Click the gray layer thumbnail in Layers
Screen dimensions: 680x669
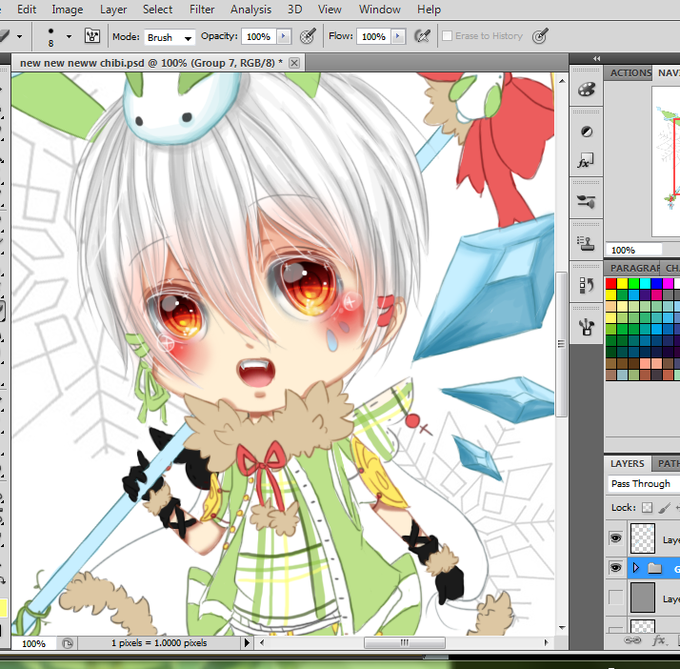[x=642, y=597]
